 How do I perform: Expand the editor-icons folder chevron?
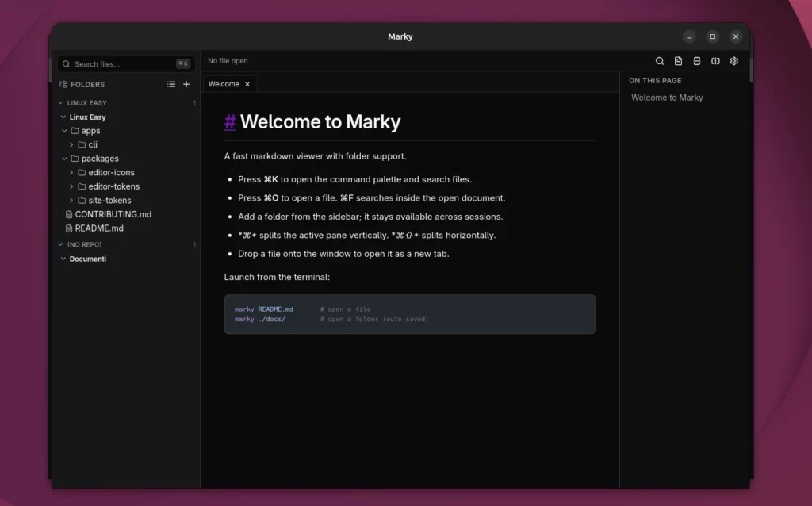coord(71,172)
